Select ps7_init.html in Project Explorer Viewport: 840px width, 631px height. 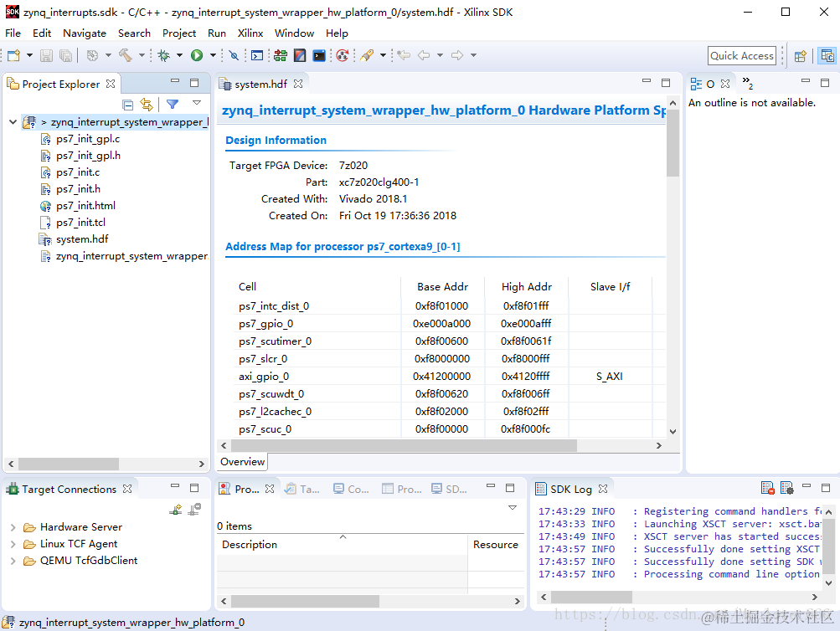coord(85,206)
